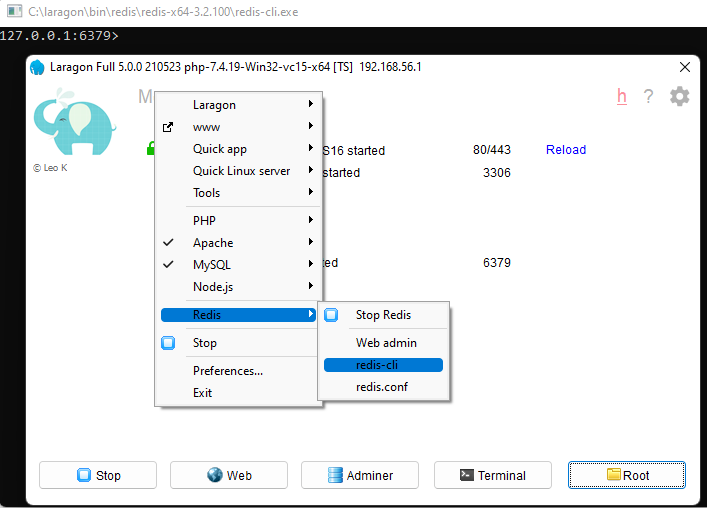Viewport: 707px width, 508px height.
Task: Click the green padlock SSL icon
Action: pos(151,148)
